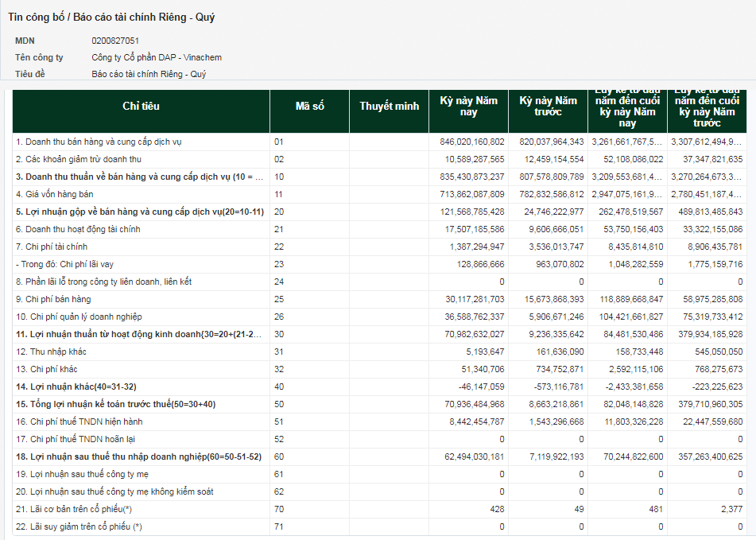Click value 128,866,666 interest expense
The width and height of the screenshot is (756, 540).
pos(481,264)
